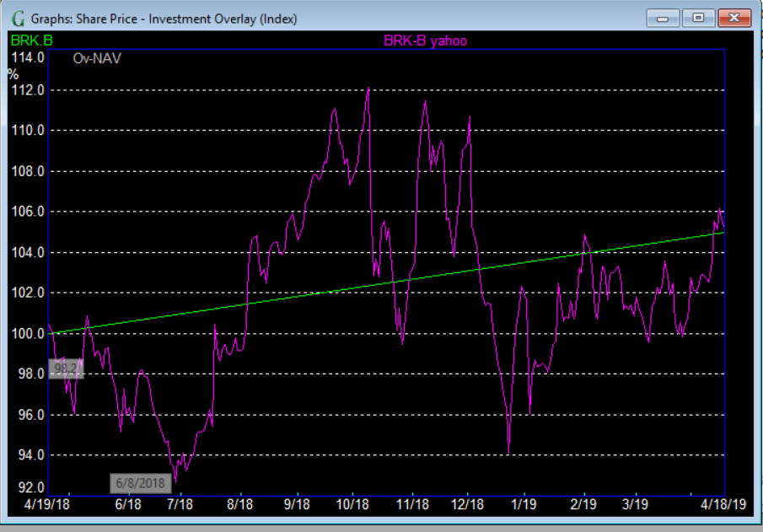Click the 4/18/19 end date label

point(723,504)
